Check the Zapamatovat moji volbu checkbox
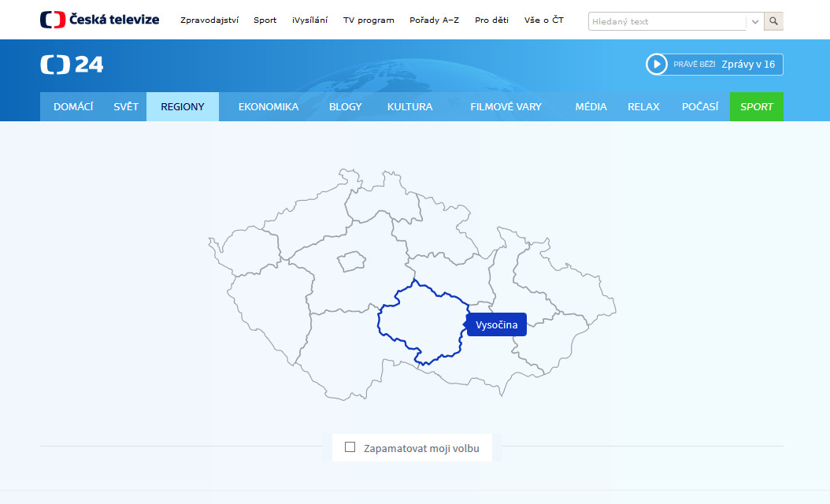Screen dimensions: 830x504 [x=350, y=447]
